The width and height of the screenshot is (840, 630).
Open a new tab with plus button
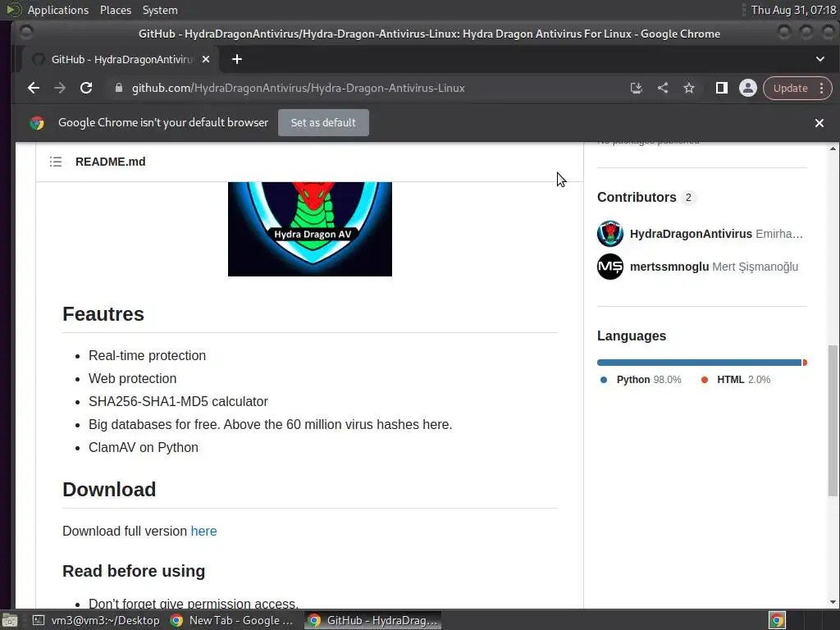click(237, 59)
